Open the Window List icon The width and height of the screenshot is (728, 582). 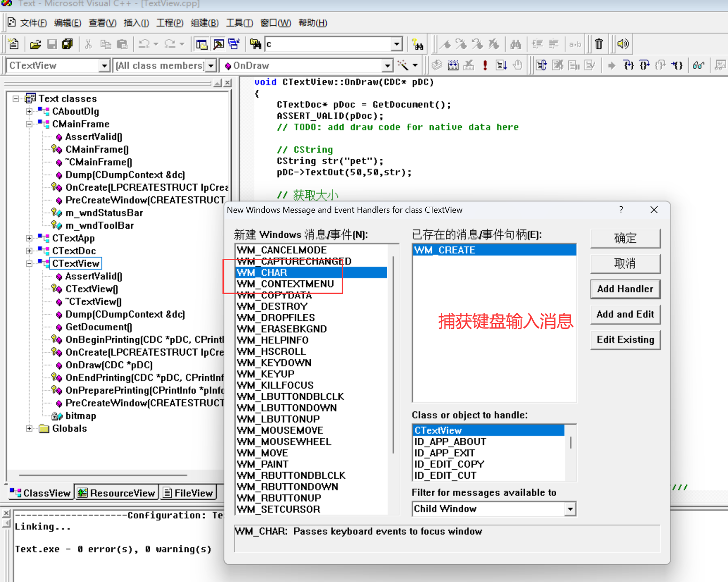[234, 44]
